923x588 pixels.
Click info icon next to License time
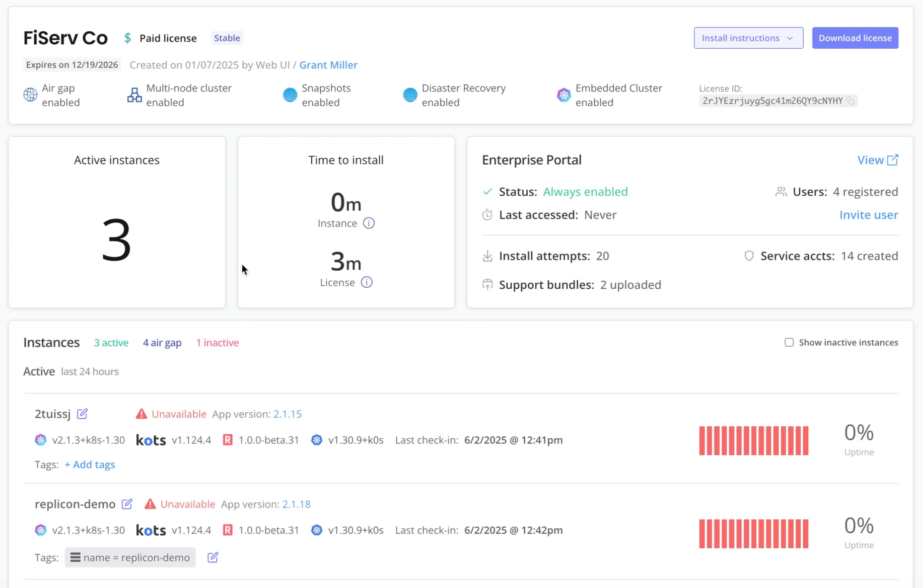coord(367,282)
